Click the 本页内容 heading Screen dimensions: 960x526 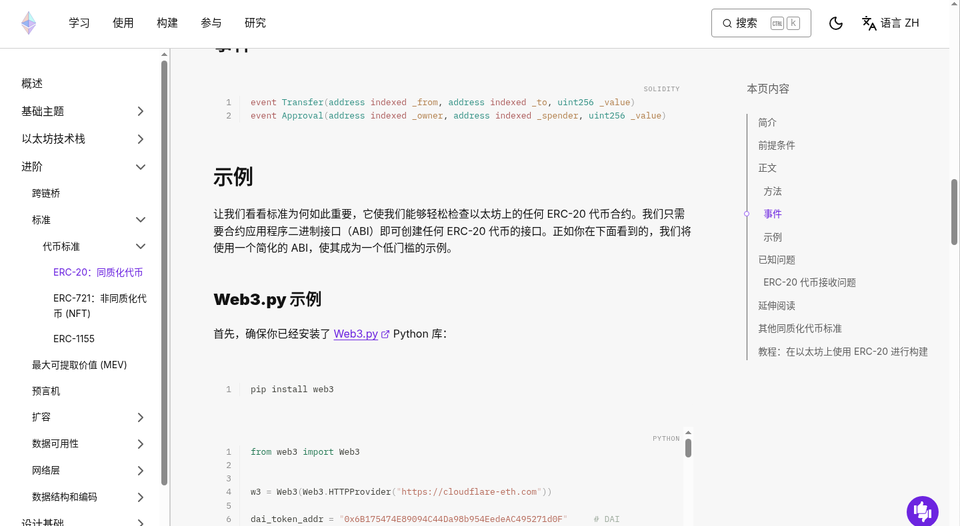coord(768,89)
